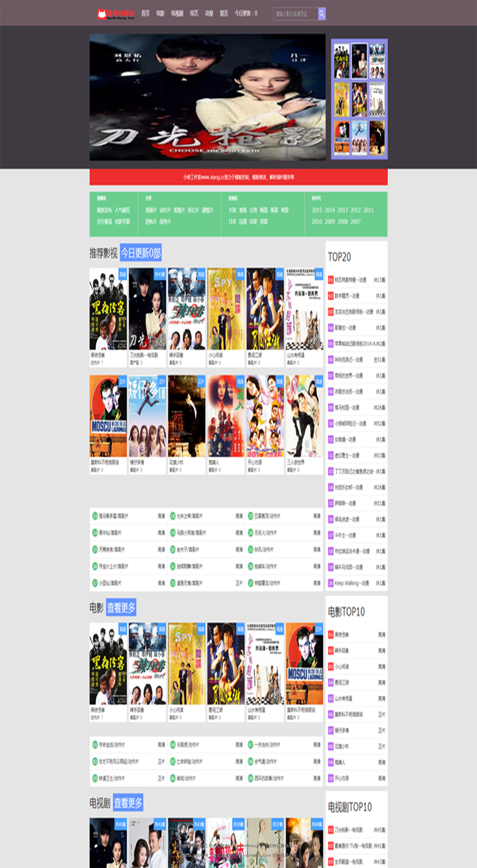Filter by year 2010
Screen dimensions: 477x868
pyautogui.click(x=317, y=221)
